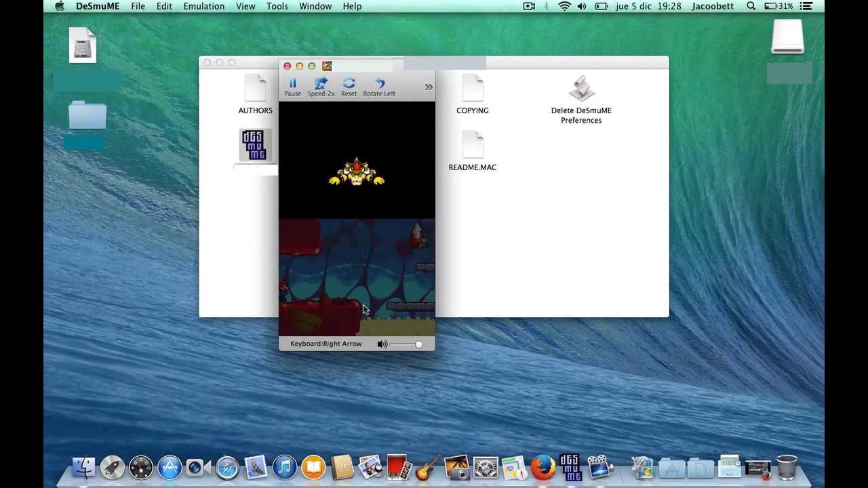Viewport: 868px width, 488px height.
Task: Open Finder from the Dock
Action: tap(84, 468)
